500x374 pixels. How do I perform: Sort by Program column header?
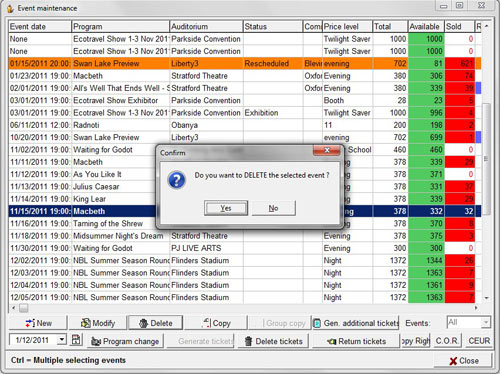coord(121,27)
